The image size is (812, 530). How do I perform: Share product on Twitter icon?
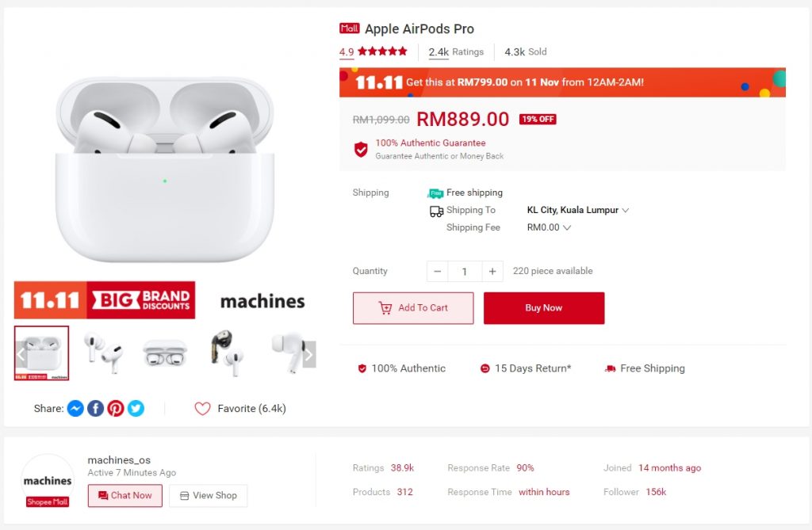coord(136,409)
